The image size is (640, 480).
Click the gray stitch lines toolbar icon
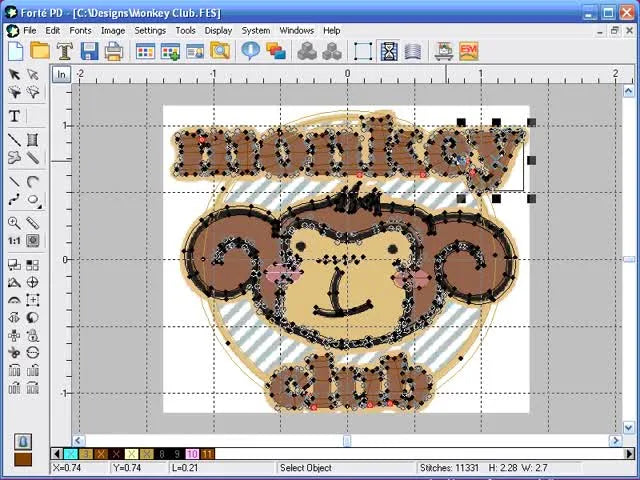(x=413, y=51)
